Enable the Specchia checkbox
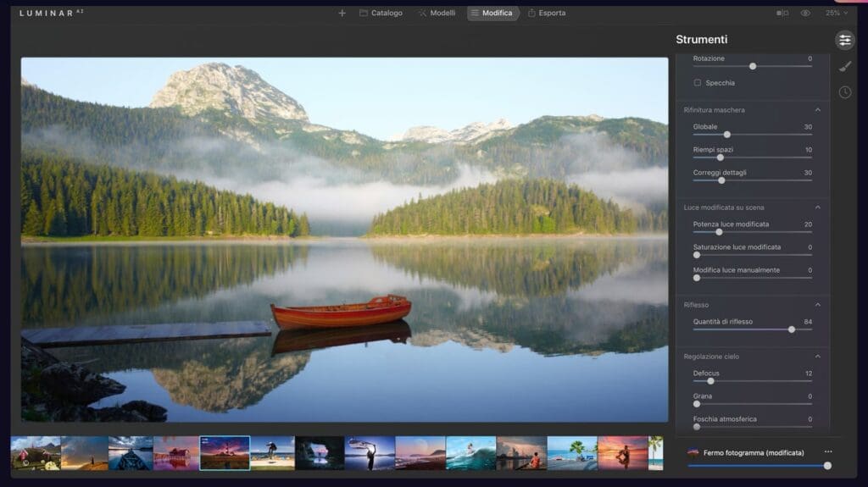 (x=698, y=82)
